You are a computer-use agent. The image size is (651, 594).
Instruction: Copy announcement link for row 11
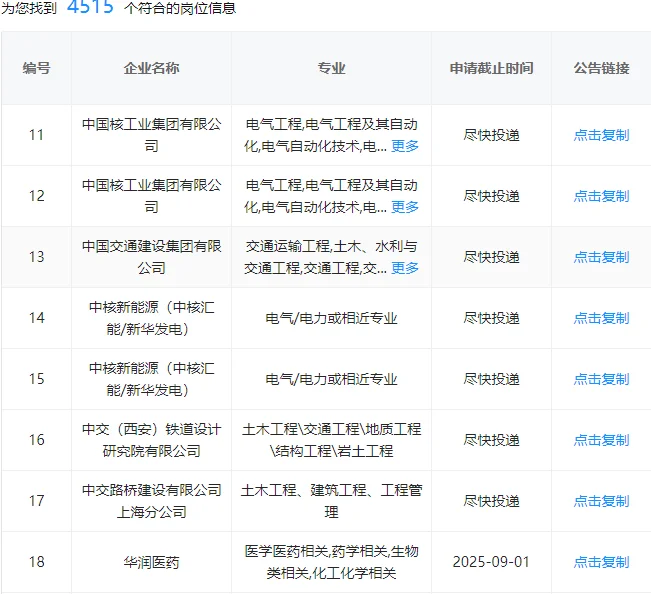[x=601, y=135]
